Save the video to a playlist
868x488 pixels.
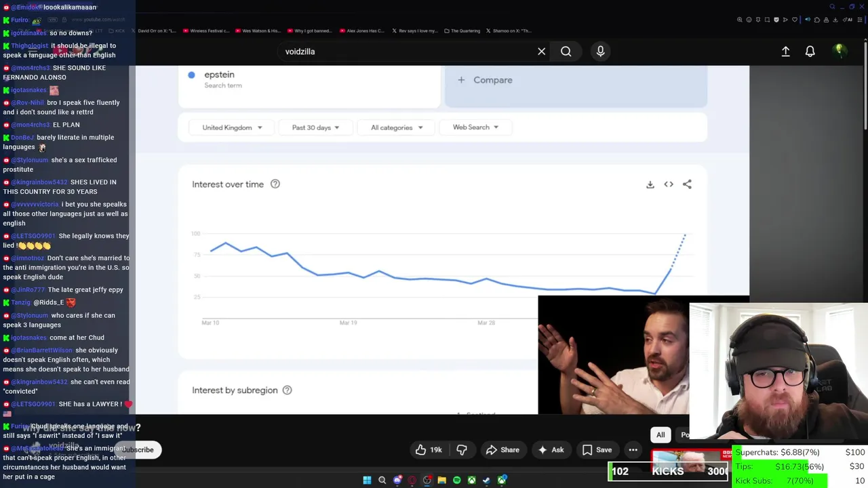(597, 450)
